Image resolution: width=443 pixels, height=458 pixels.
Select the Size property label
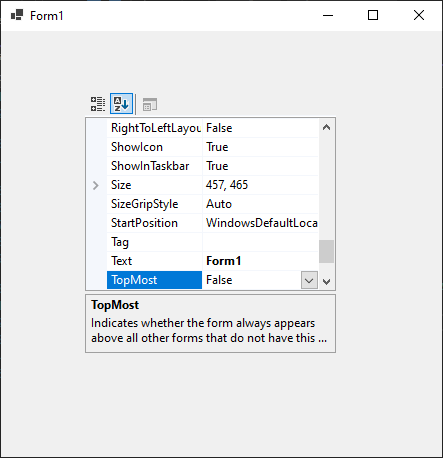coord(121,185)
